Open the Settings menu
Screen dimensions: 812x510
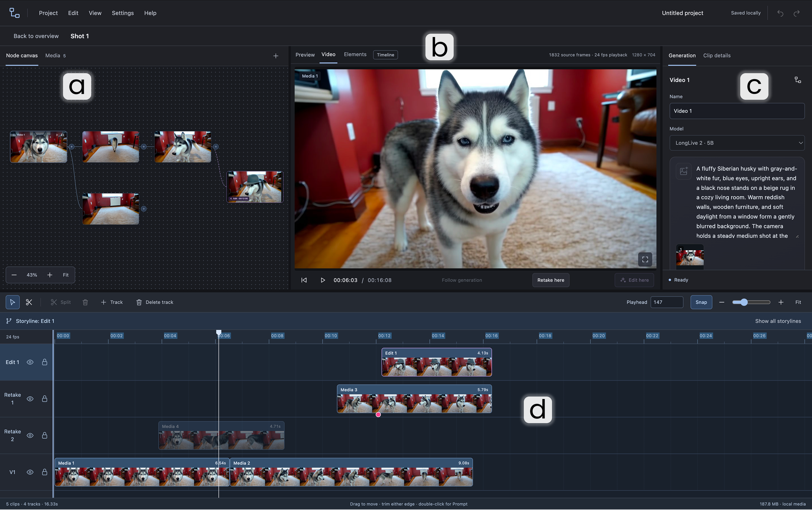(x=123, y=13)
